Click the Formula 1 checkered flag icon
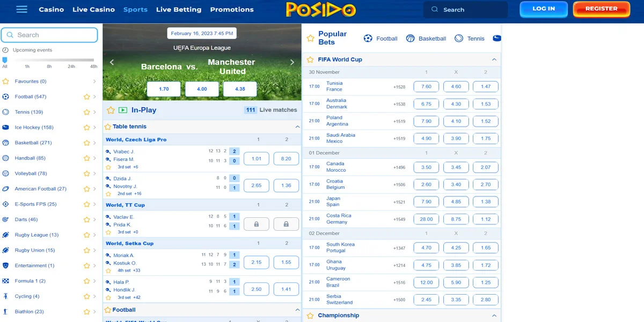644x322 pixels. click(x=5, y=281)
